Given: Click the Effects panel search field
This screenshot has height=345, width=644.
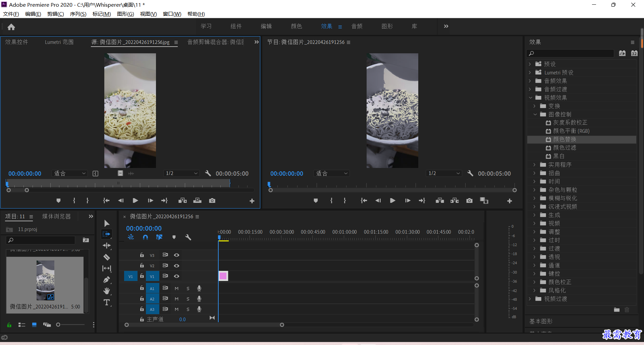Looking at the screenshot, I should tap(571, 53).
